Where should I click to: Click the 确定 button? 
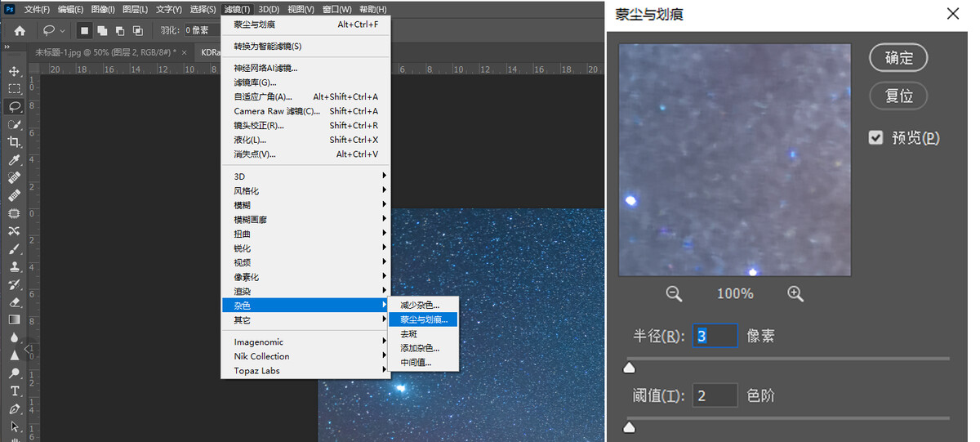[x=898, y=57]
